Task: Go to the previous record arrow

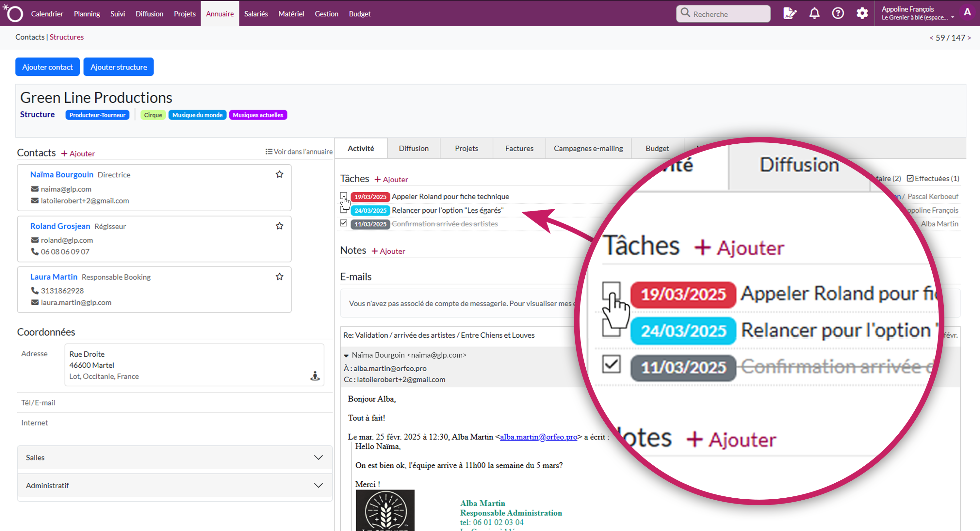Action: (x=931, y=38)
